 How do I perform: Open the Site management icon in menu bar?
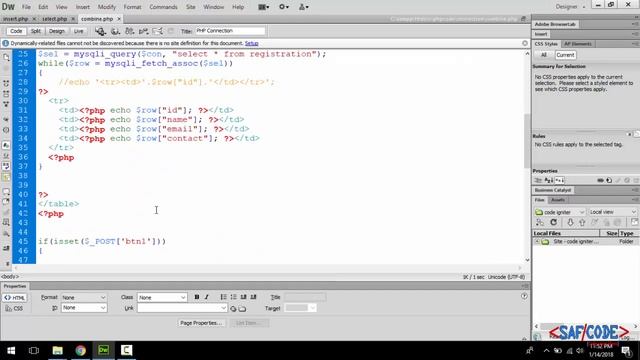[x=304, y=7]
